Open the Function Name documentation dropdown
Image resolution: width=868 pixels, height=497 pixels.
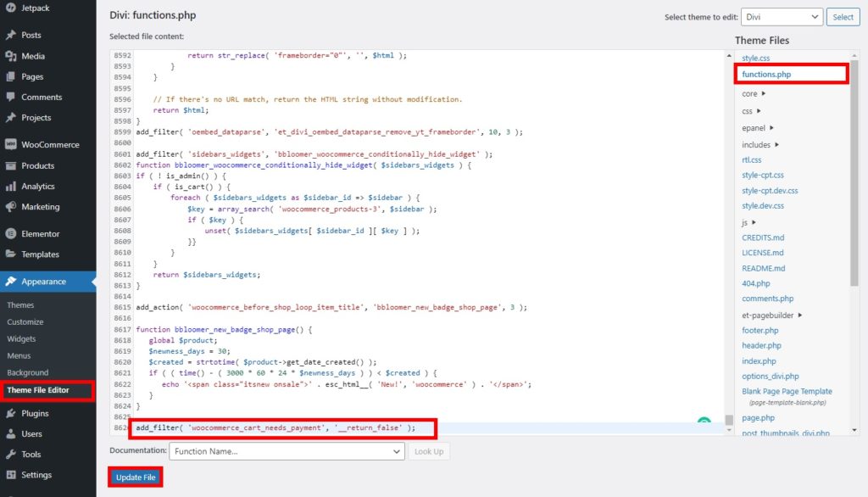(x=287, y=451)
